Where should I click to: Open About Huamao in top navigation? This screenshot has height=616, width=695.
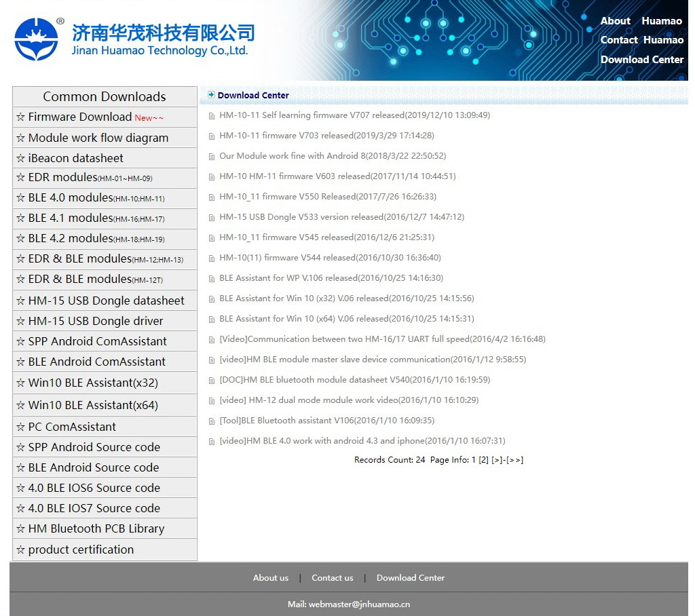641,21
